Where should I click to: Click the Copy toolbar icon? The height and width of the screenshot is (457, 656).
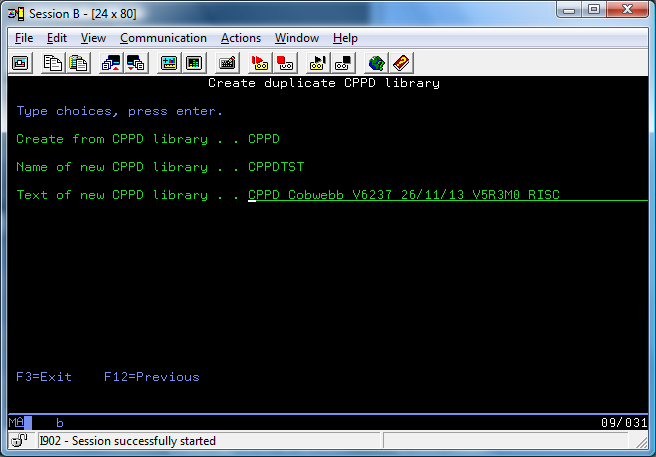click(52, 63)
